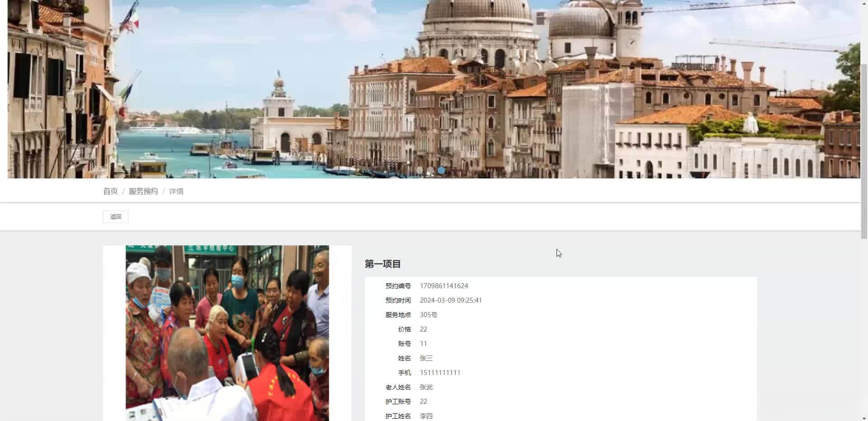Viewport: 868px width, 421px height.
Task: Click the 账号 label above 姓名
Action: (405, 344)
